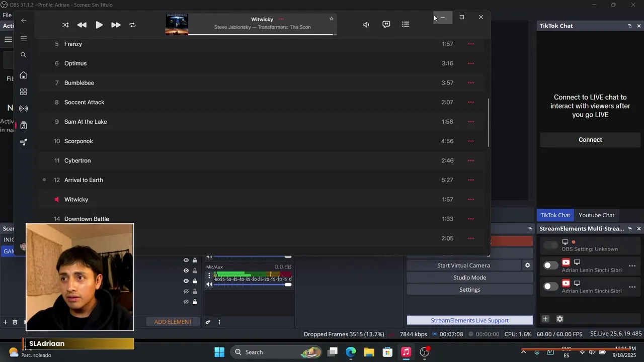This screenshot has height=362, width=644.
Task: Open Playlists icon in music sidebar
Action: 24,142
